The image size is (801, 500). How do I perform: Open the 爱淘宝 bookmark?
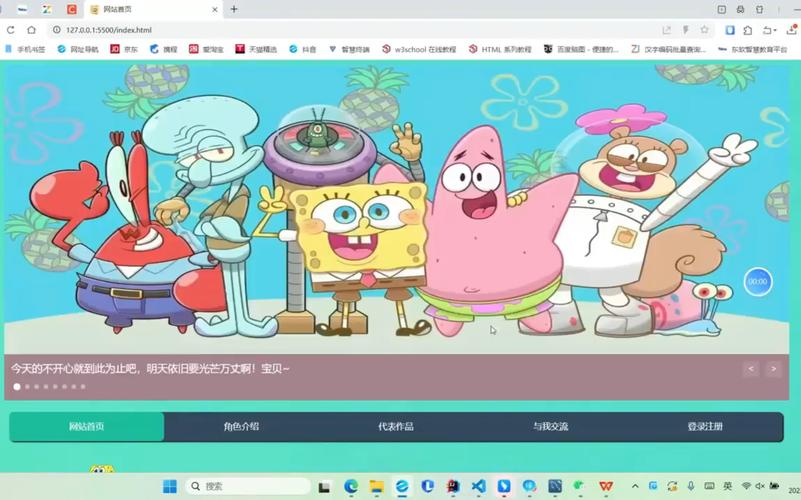(206, 49)
